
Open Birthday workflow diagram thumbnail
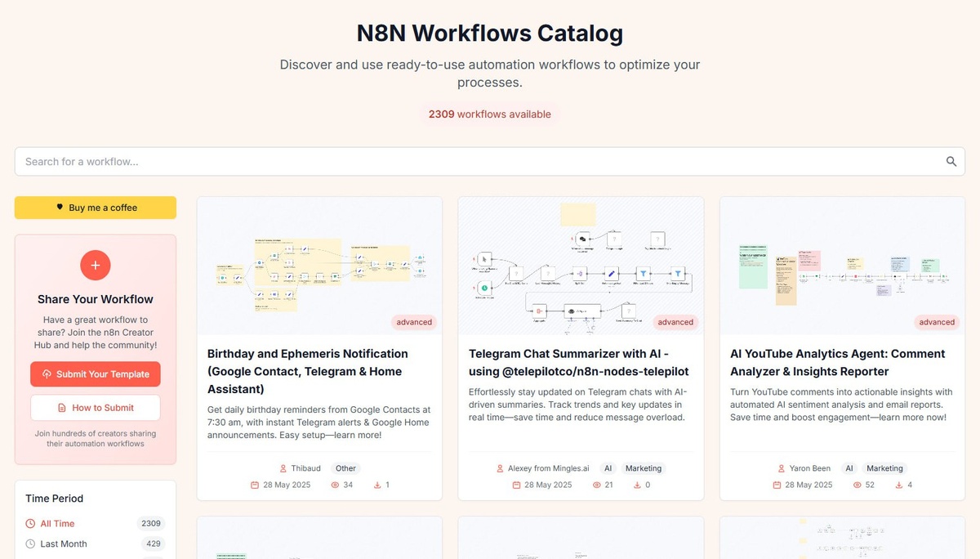[x=319, y=266]
